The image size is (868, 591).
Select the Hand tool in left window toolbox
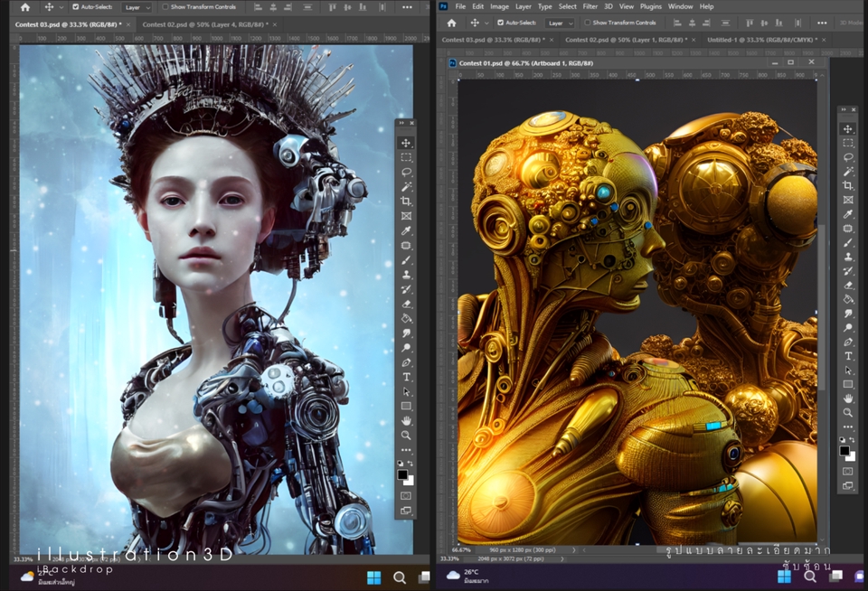tap(406, 420)
